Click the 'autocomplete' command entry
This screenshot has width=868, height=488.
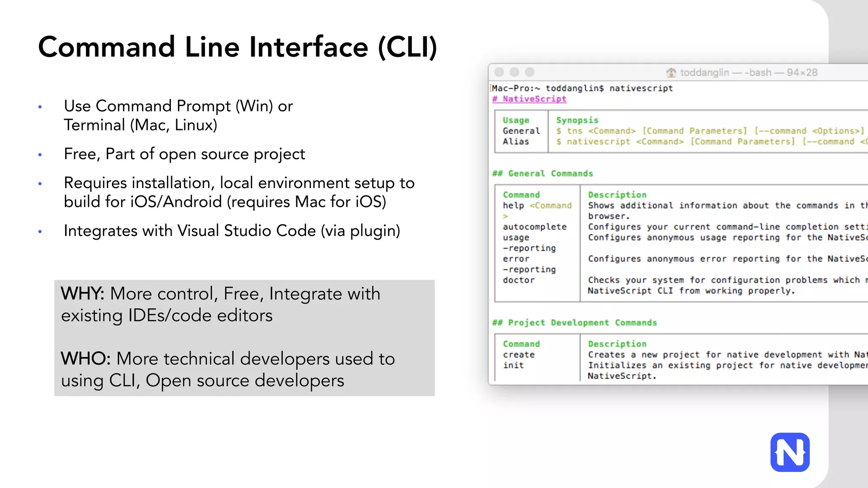click(x=534, y=227)
